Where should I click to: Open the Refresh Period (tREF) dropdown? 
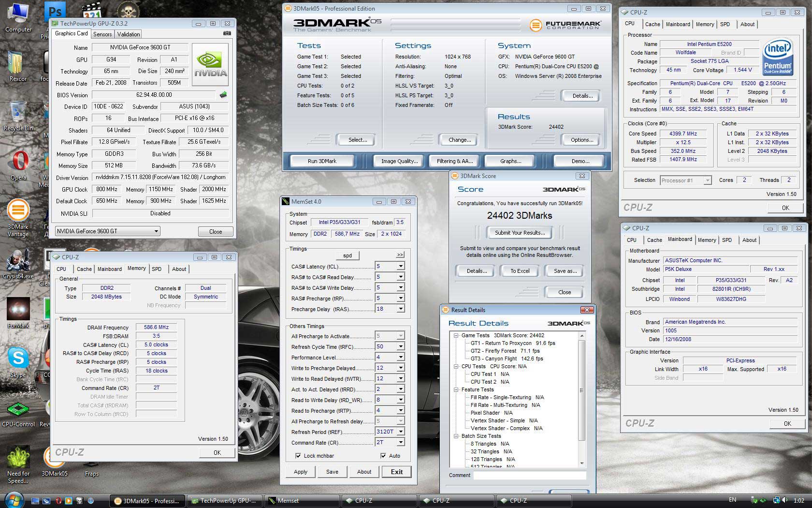(x=400, y=432)
